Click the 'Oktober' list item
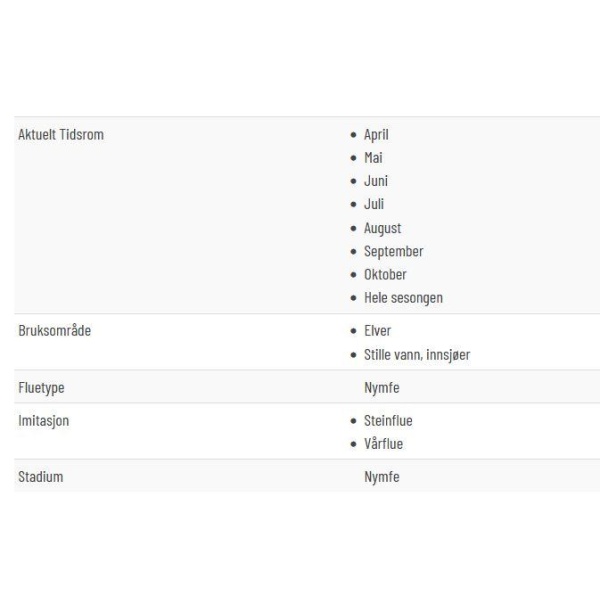 click(x=385, y=275)
